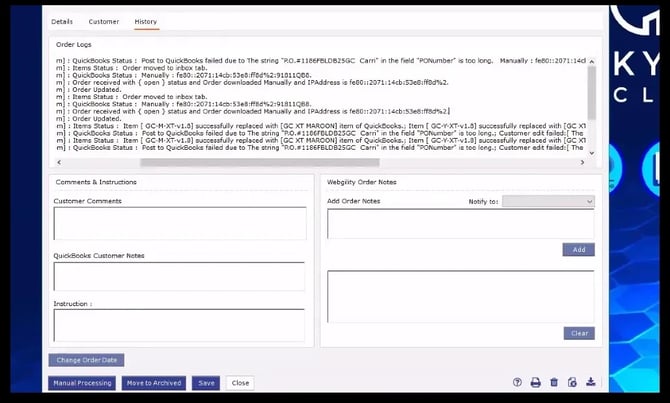Click in the Customer Comments text box
The height and width of the screenshot is (403, 670).
pos(178,224)
